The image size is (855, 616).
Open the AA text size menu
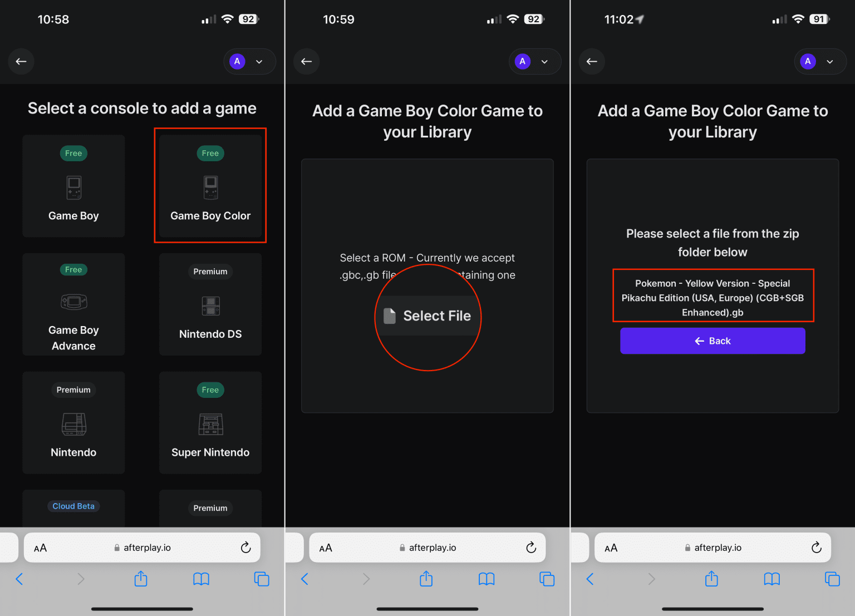click(x=40, y=547)
